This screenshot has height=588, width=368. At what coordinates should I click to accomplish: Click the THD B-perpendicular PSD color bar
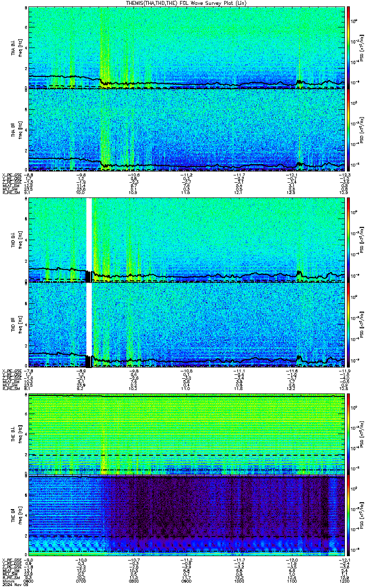348,240
